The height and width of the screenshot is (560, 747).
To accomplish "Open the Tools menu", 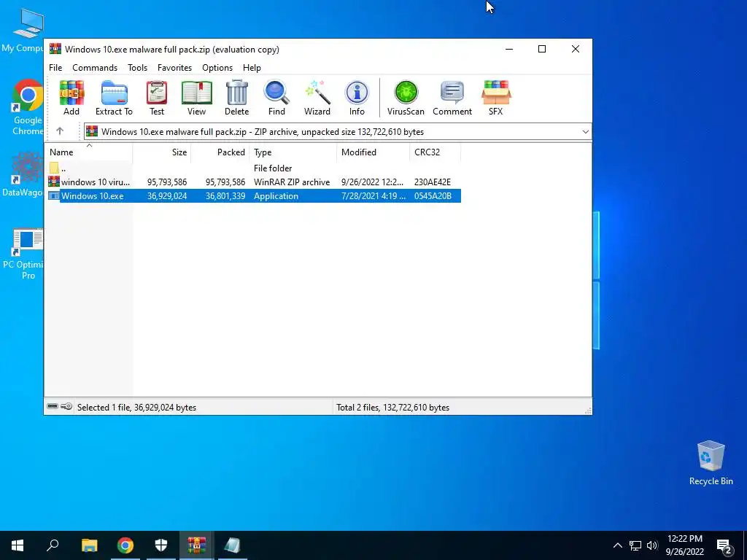I will point(137,68).
